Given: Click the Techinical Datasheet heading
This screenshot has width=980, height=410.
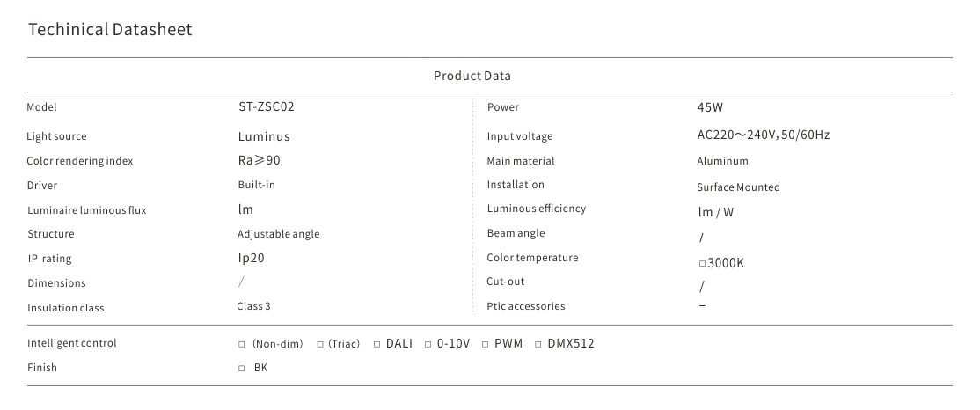Looking at the screenshot, I should click(x=110, y=30).
